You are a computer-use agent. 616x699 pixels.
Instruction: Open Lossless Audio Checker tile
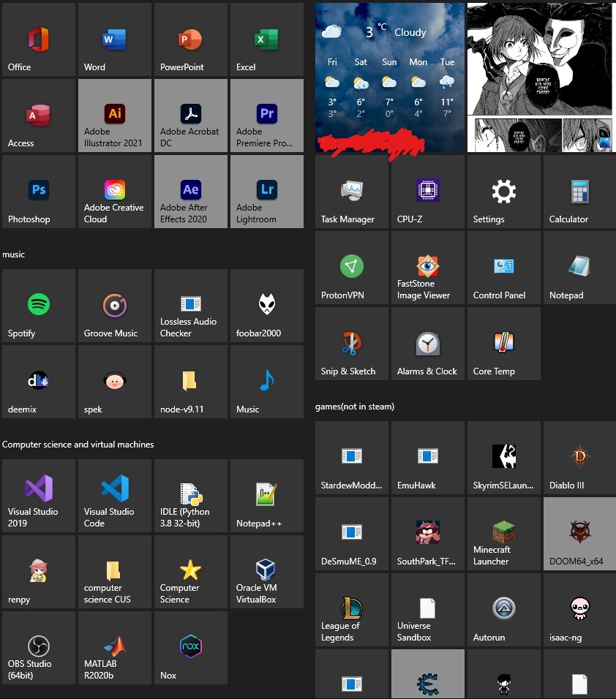(191, 306)
